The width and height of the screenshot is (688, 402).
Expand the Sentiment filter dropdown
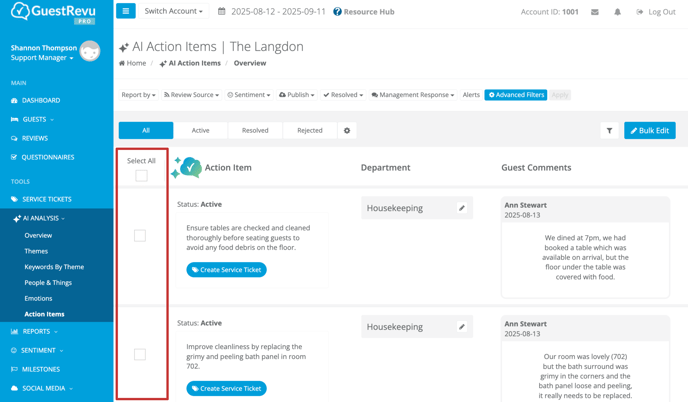[249, 95]
